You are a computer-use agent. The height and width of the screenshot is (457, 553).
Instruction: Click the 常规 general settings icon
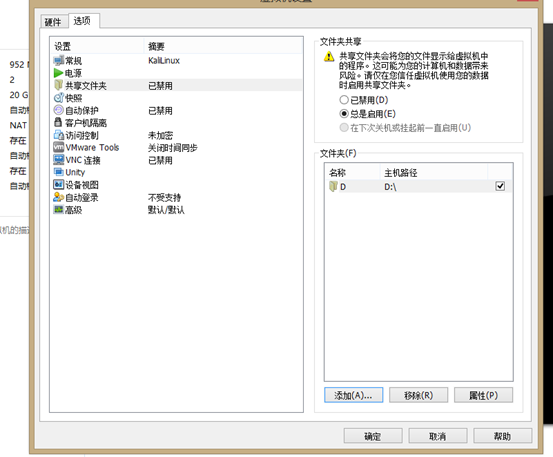(58, 61)
